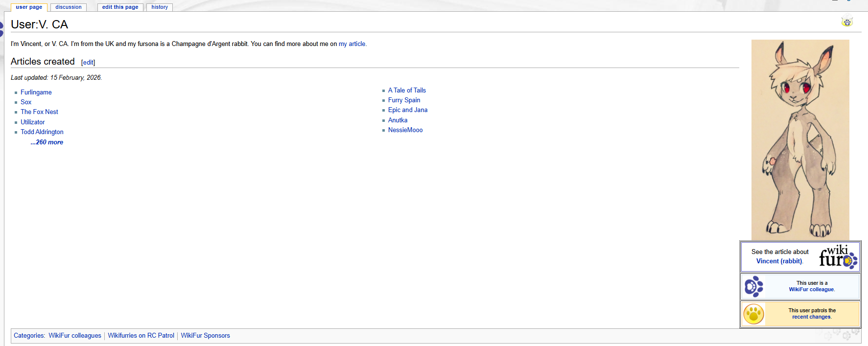Open the Todd Aldrington article
This screenshot has height=346, width=868.
[42, 132]
